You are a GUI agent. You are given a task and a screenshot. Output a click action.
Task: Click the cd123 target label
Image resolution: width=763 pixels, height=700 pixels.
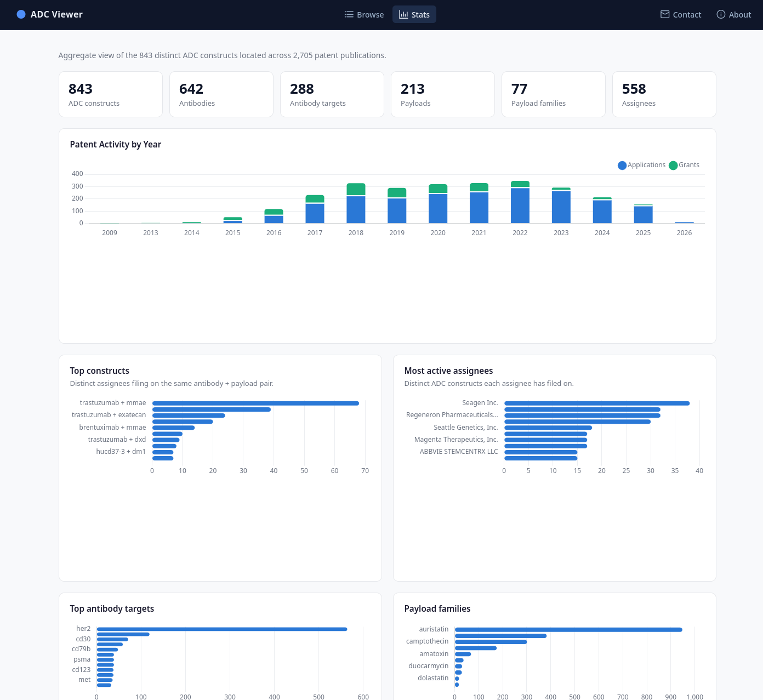pyautogui.click(x=82, y=670)
